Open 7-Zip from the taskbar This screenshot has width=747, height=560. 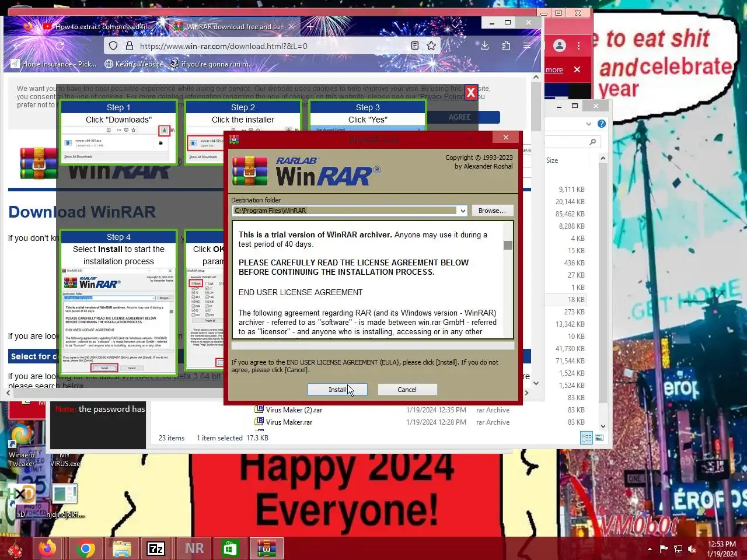point(156,548)
